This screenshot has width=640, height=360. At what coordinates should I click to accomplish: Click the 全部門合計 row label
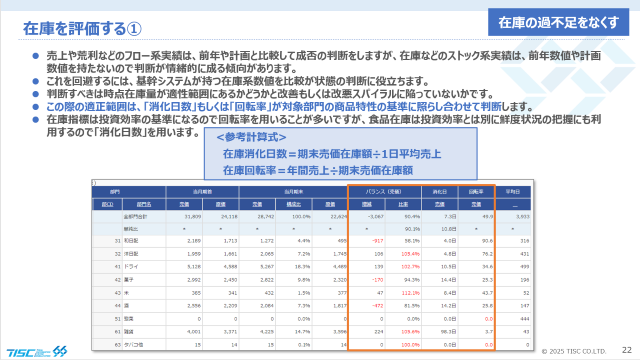(135, 216)
